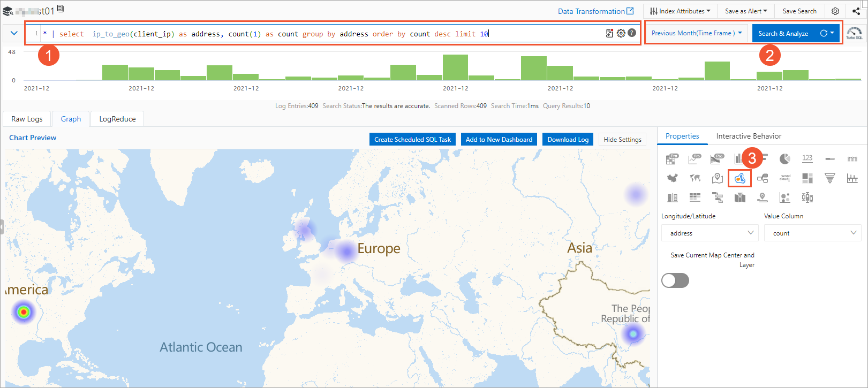The image size is (868, 388).
Task: Open the query help question mark
Action: tap(632, 33)
